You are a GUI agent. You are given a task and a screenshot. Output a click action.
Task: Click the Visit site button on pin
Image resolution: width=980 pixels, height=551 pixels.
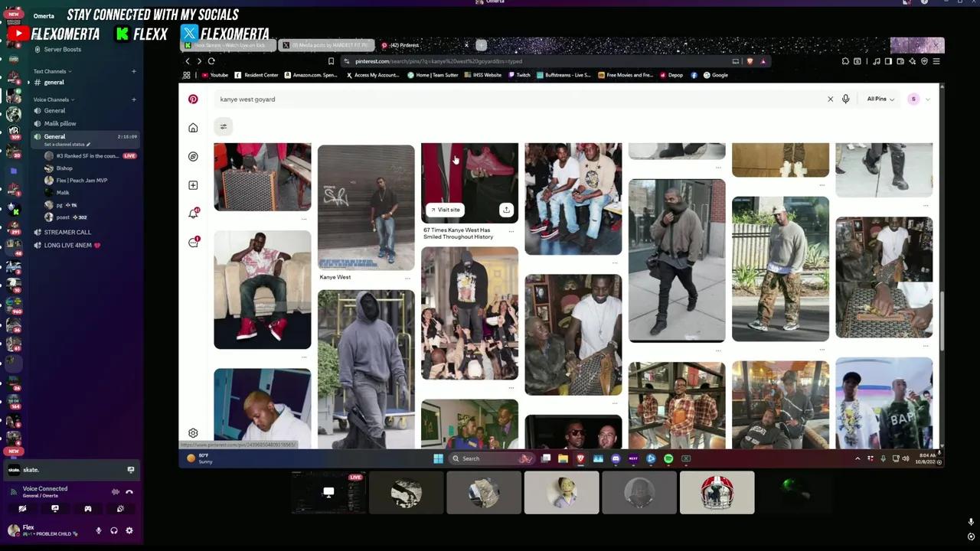point(445,210)
